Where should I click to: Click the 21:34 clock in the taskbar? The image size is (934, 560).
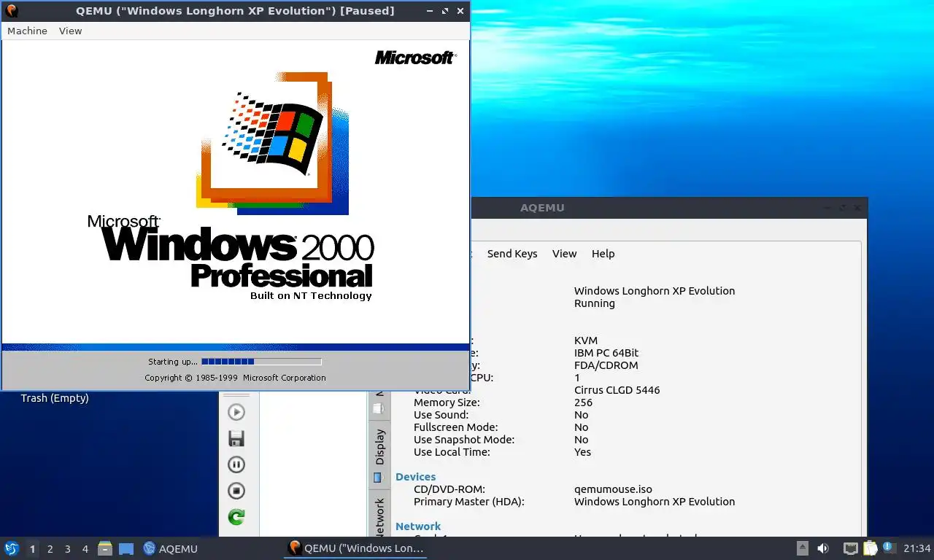point(917,548)
